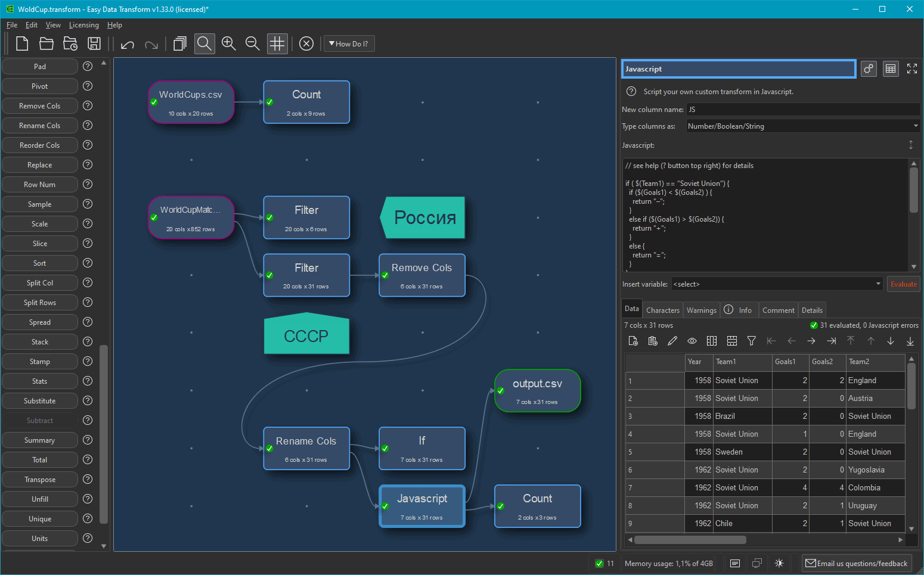Switch to the Characters tab
The width and height of the screenshot is (924, 575).
663,310
